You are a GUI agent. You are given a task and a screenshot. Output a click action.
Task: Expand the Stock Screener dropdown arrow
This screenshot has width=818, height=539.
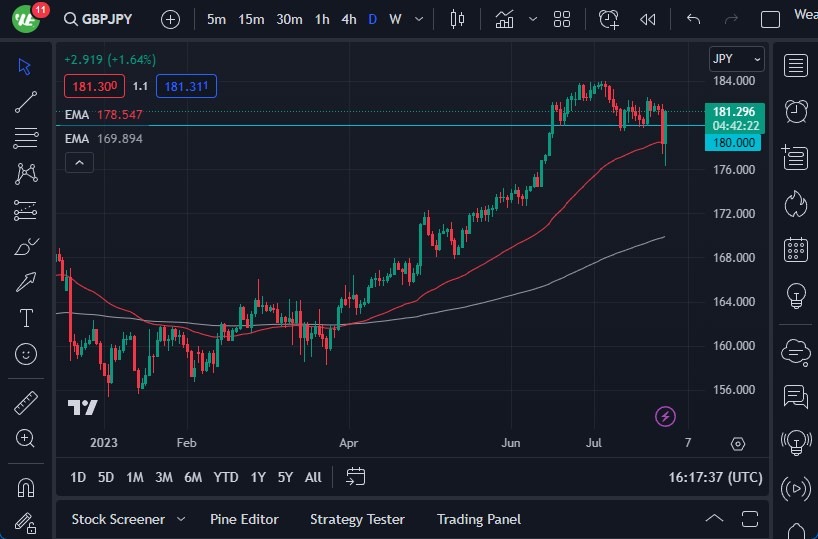[181, 519]
